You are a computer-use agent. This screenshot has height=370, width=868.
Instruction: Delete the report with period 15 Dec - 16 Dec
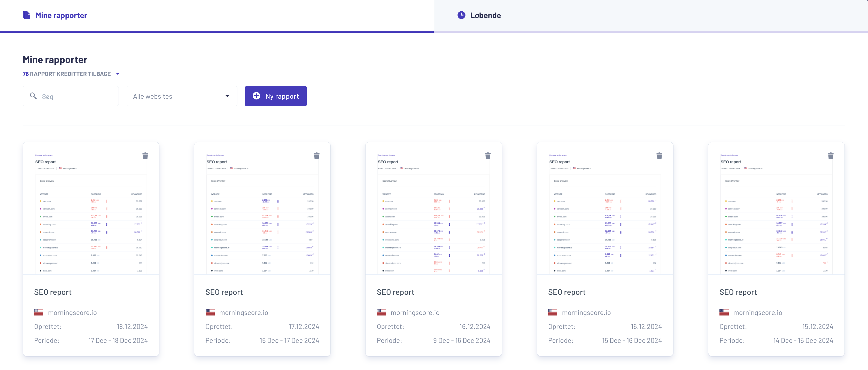tap(660, 156)
